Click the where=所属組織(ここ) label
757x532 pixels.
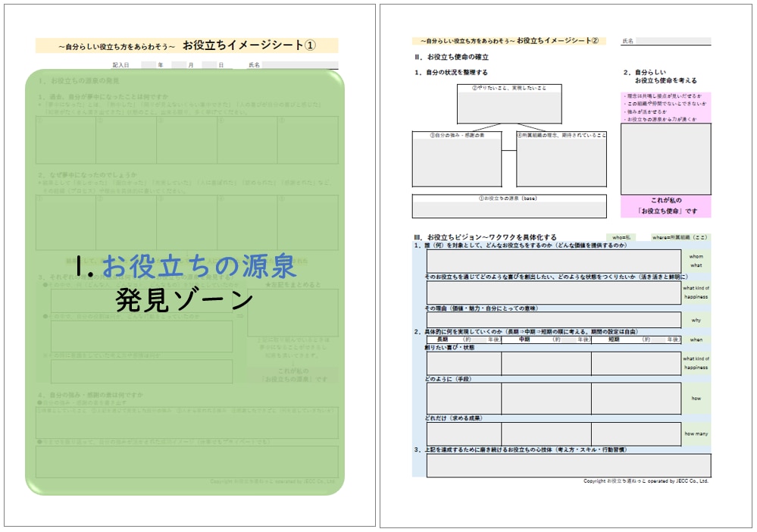click(x=680, y=237)
